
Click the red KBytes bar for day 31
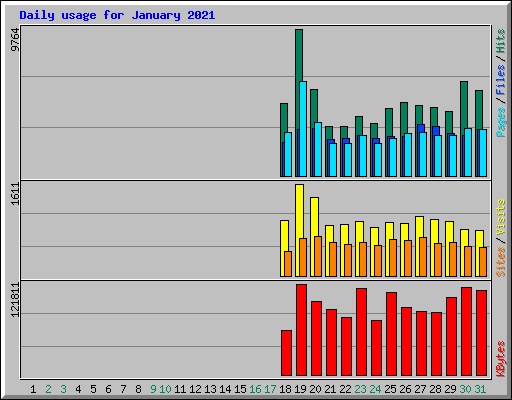tap(481, 333)
